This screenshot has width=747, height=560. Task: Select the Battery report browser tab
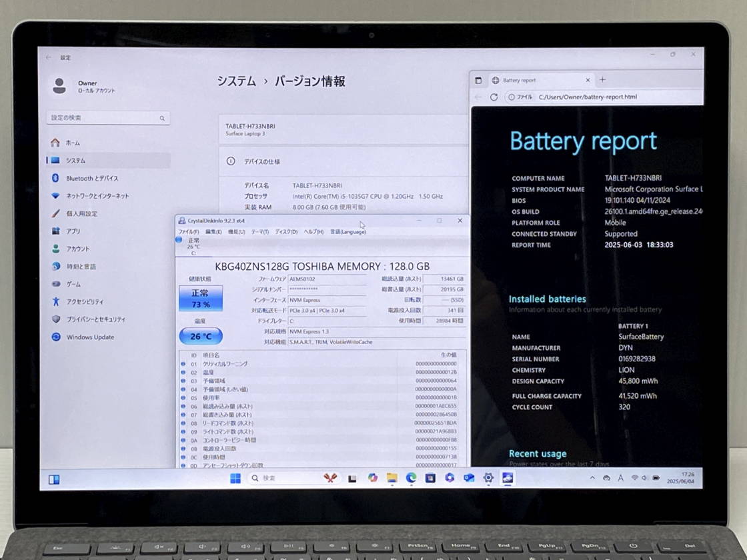pos(541,81)
